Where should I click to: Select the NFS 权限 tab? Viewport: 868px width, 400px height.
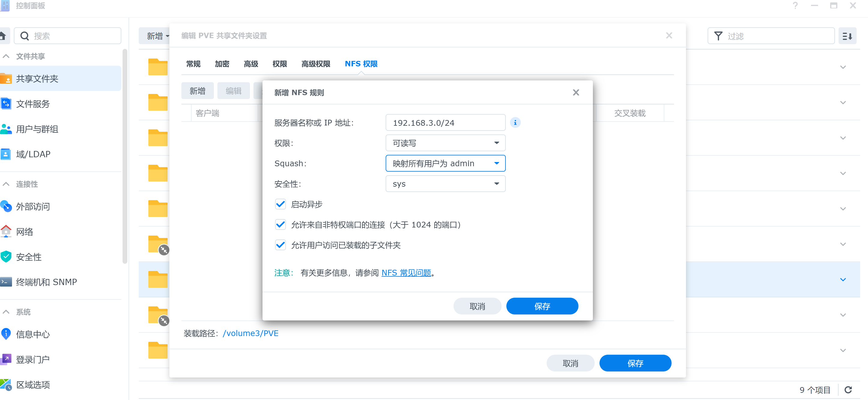(361, 64)
